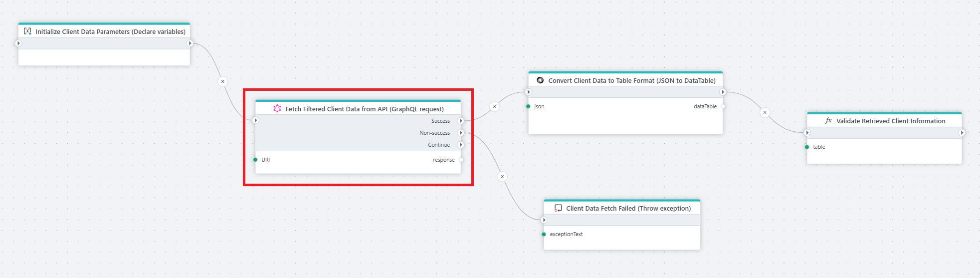
Task: Click the Declare variables icon on Initialize node
Action: (x=27, y=31)
